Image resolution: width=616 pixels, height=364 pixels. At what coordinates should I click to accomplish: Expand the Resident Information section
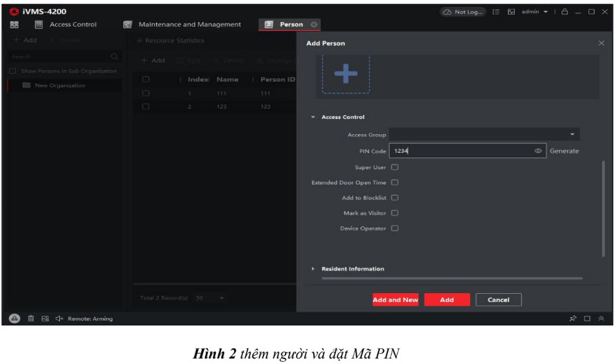point(352,269)
